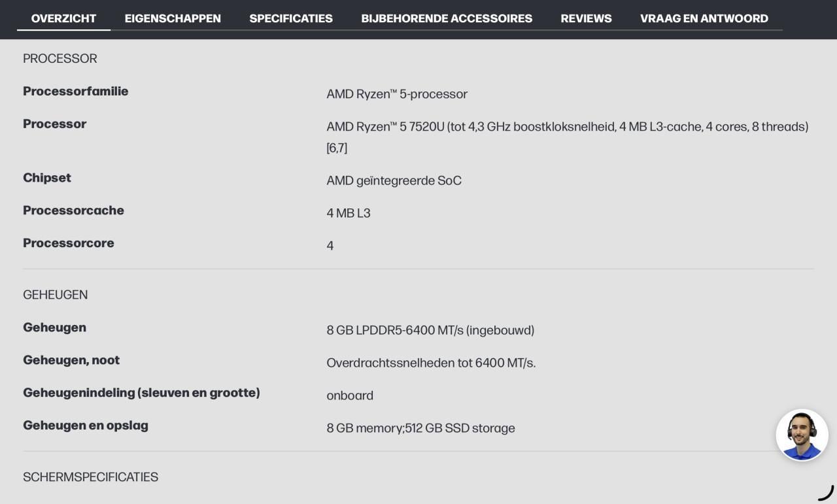Open the VRAAG EN ANTWOORD tab

coord(703,18)
